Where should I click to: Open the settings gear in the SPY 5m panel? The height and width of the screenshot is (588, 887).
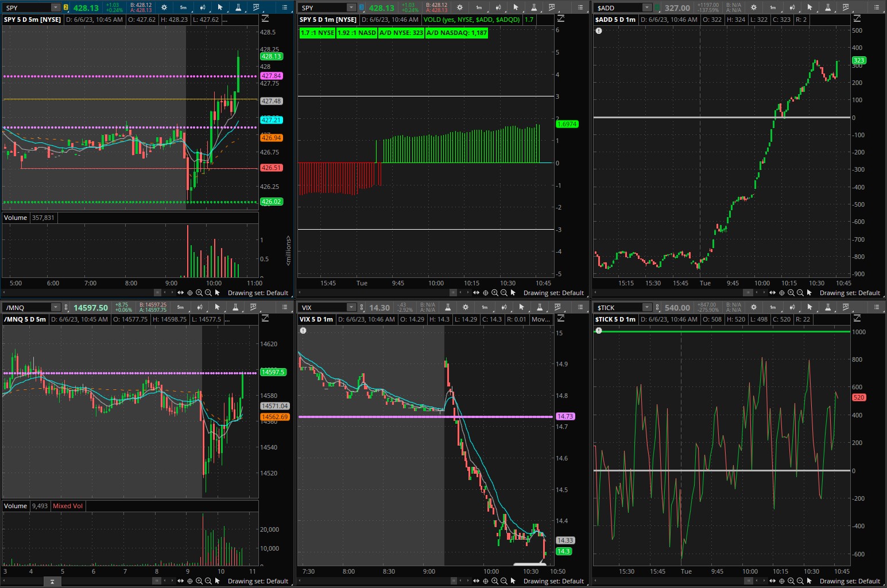point(164,7)
